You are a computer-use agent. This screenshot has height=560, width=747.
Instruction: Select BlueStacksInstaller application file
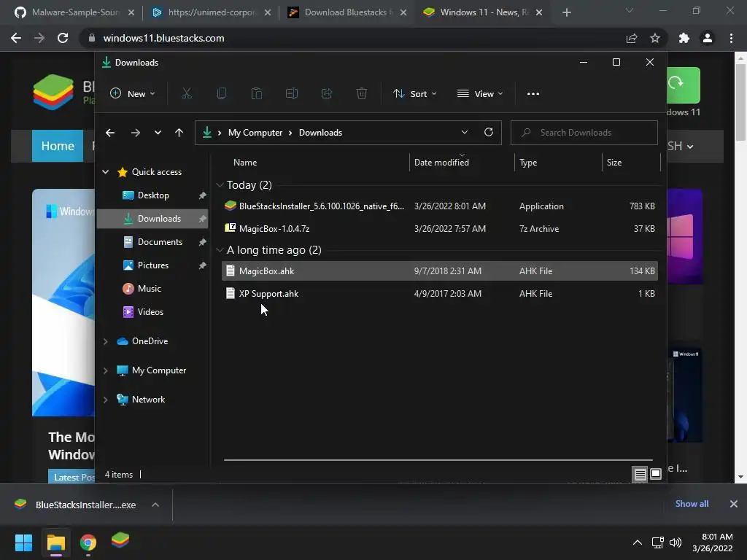(440, 206)
